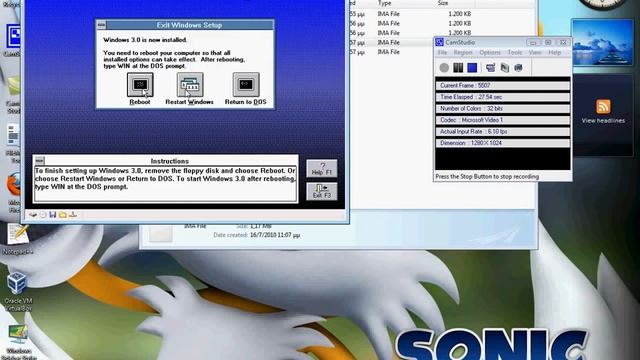This screenshot has height=360, width=640.
Task: Click 'Date created: 16/7/2010 11:07 μμ' detail
Action: (257, 235)
